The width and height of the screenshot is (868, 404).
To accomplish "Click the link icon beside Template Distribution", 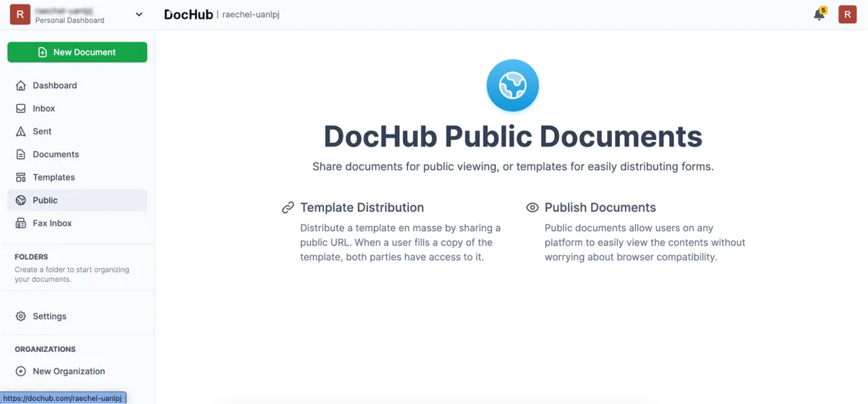I will coord(288,207).
